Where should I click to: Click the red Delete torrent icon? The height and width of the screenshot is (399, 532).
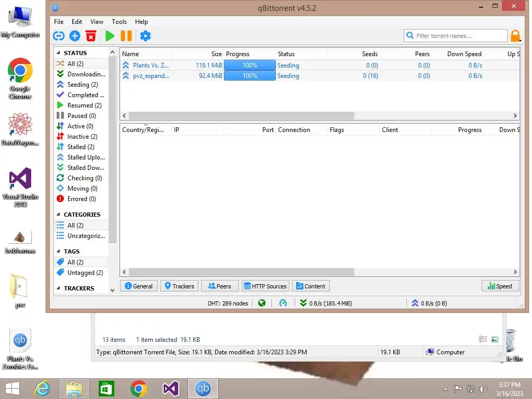pyautogui.click(x=91, y=36)
